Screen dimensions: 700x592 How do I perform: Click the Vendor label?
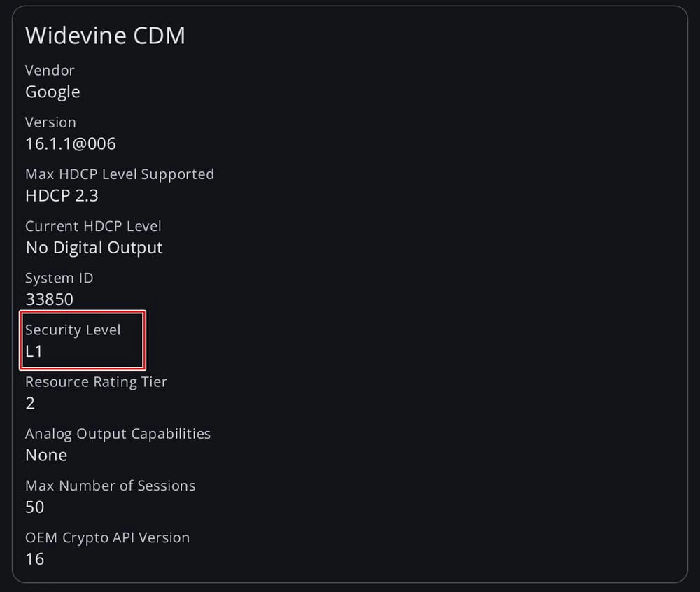50,70
